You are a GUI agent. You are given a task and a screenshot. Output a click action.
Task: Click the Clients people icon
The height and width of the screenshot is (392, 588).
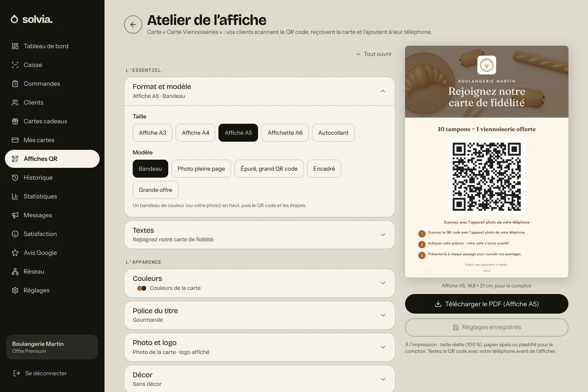coord(15,102)
